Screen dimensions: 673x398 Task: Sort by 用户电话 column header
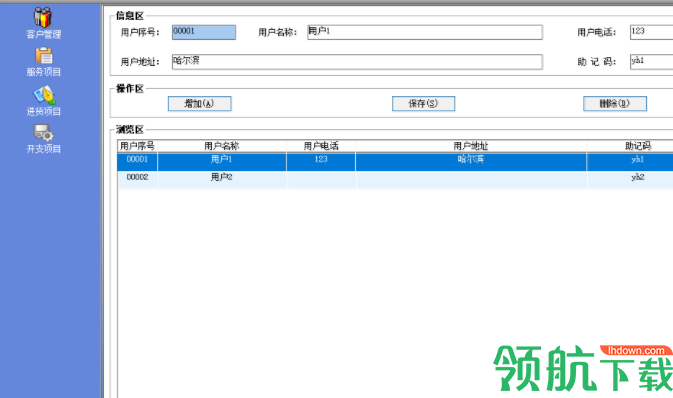coord(321,146)
